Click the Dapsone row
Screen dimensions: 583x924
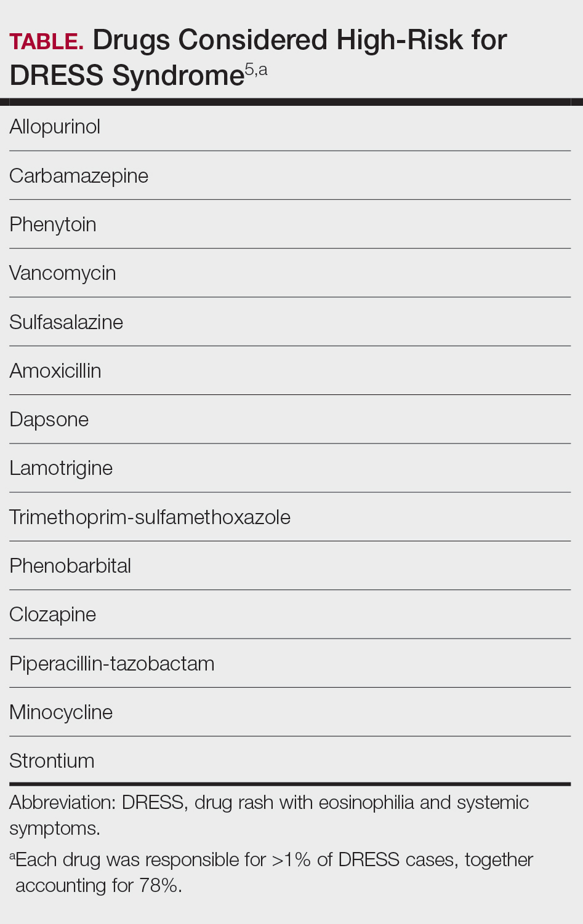tap(49, 420)
